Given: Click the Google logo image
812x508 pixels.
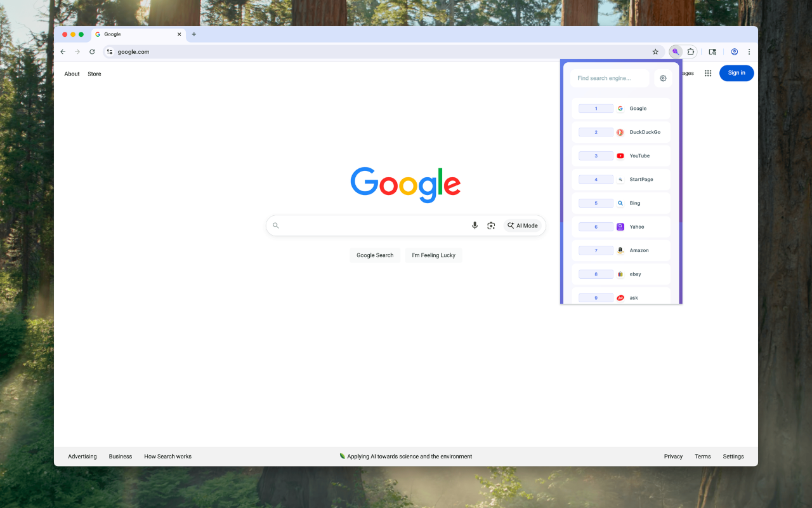Looking at the screenshot, I should point(405,185).
